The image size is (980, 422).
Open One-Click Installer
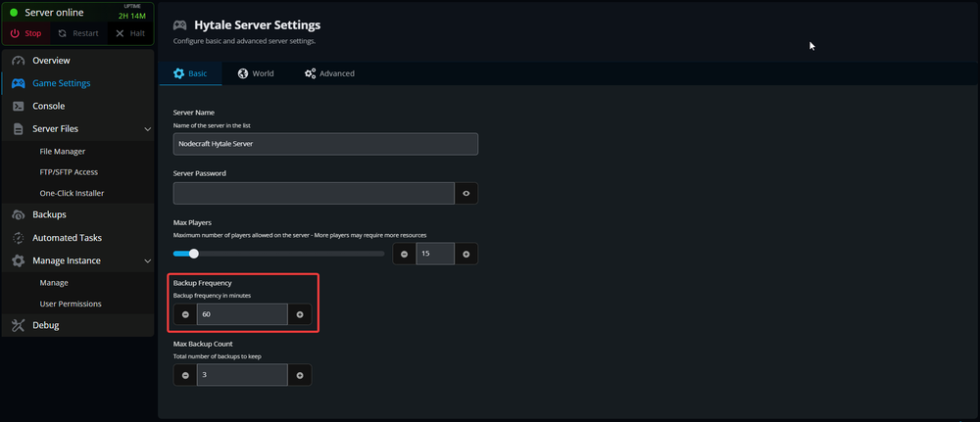click(72, 193)
